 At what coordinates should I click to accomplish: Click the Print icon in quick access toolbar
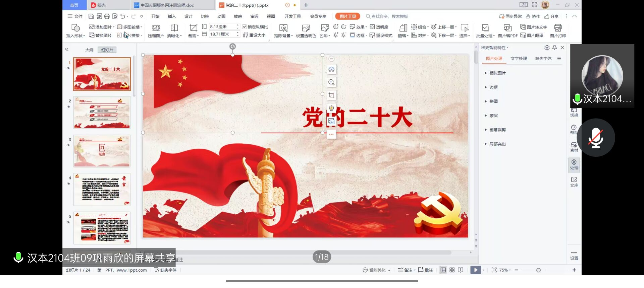pos(107,16)
